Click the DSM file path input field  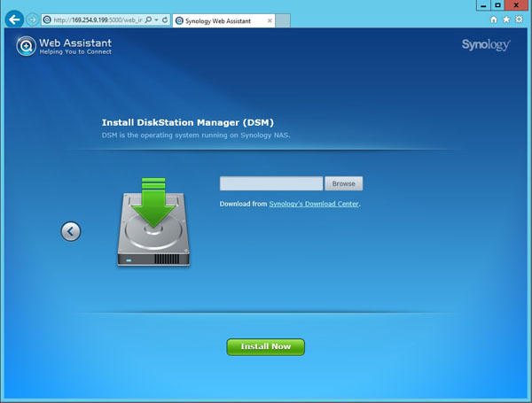click(271, 183)
